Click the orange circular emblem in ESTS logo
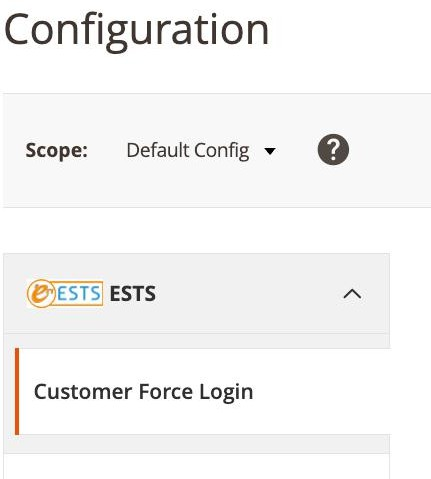Image resolution: width=431 pixels, height=479 pixels. coord(41,293)
